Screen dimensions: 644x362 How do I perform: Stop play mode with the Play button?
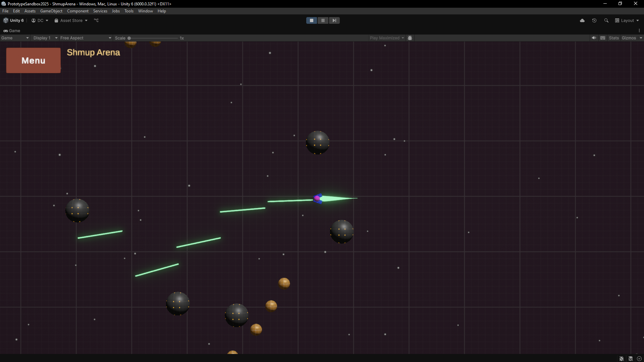pos(311,20)
